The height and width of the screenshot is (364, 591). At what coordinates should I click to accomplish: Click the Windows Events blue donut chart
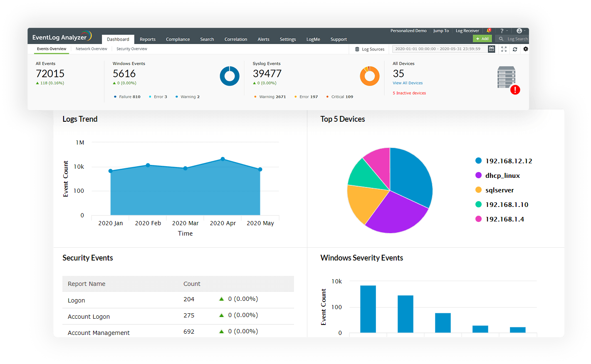[230, 76]
